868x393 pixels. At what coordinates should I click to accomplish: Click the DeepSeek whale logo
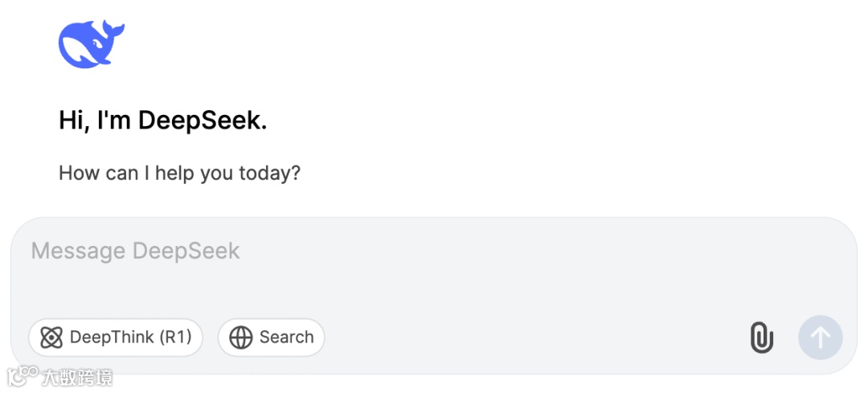(x=91, y=45)
